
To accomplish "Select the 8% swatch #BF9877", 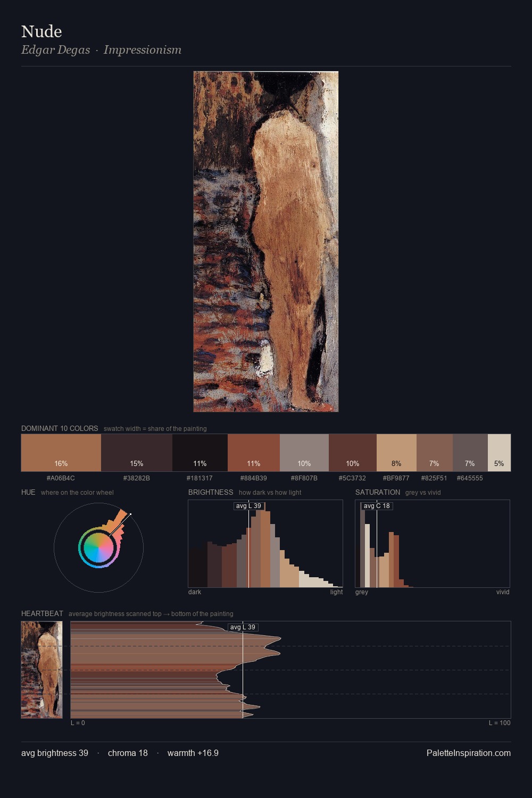I will point(396,453).
